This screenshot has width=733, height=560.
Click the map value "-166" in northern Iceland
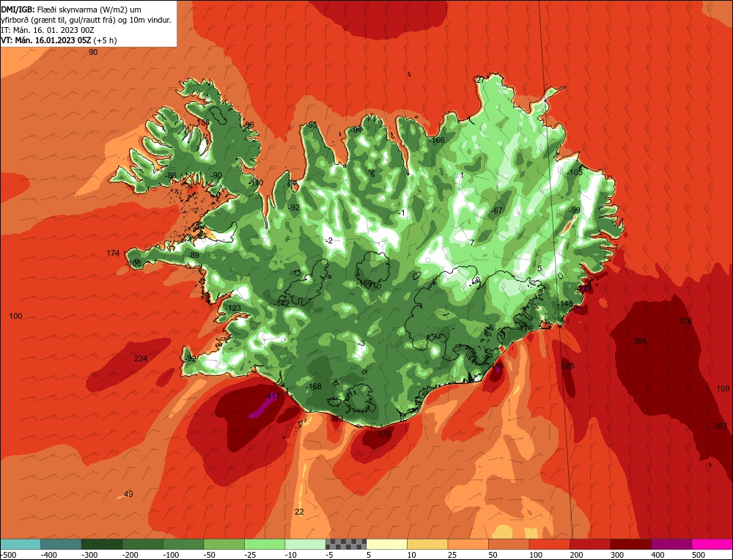tap(437, 140)
